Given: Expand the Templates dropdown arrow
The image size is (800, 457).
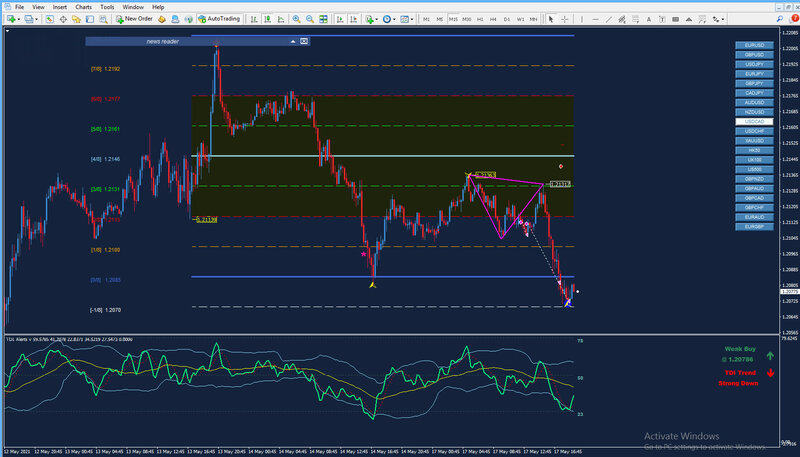Looking at the screenshot, I should tap(412, 19).
